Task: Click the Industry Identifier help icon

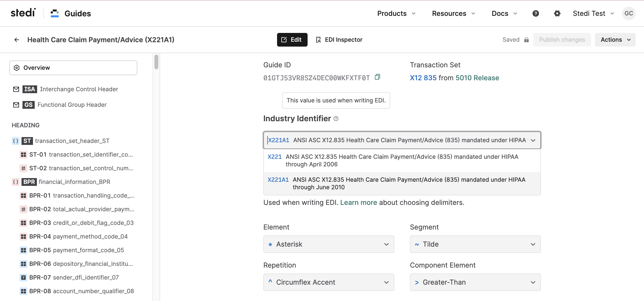Action: [x=336, y=119]
